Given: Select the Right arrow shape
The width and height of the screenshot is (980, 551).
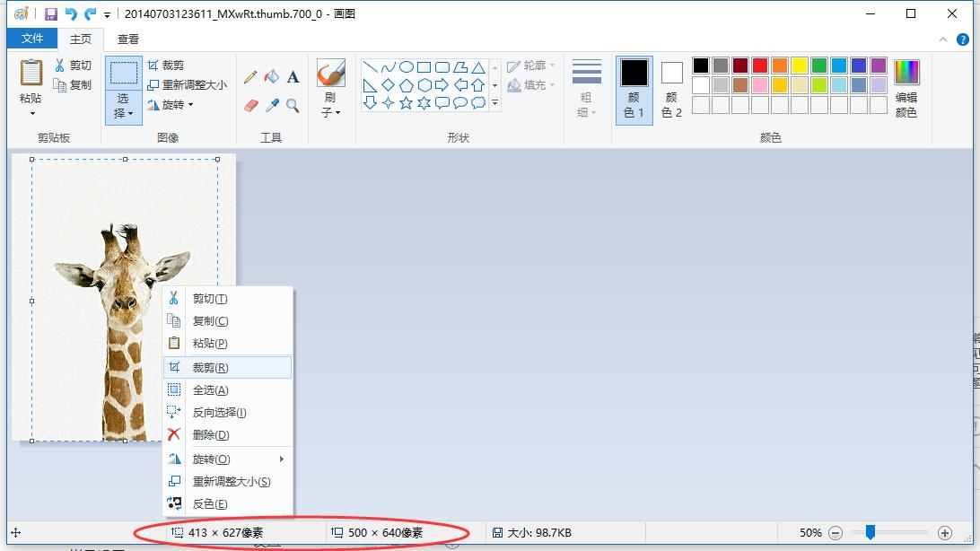Looking at the screenshot, I should tap(442, 85).
